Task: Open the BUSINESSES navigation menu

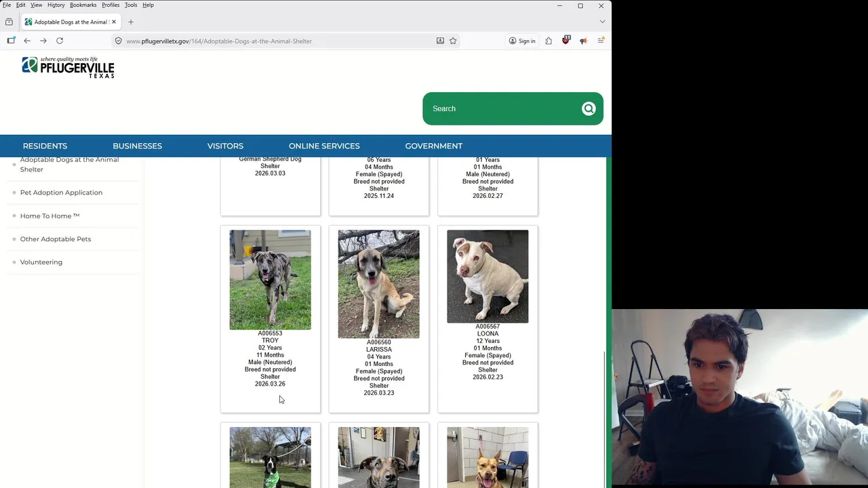Action: pos(137,146)
